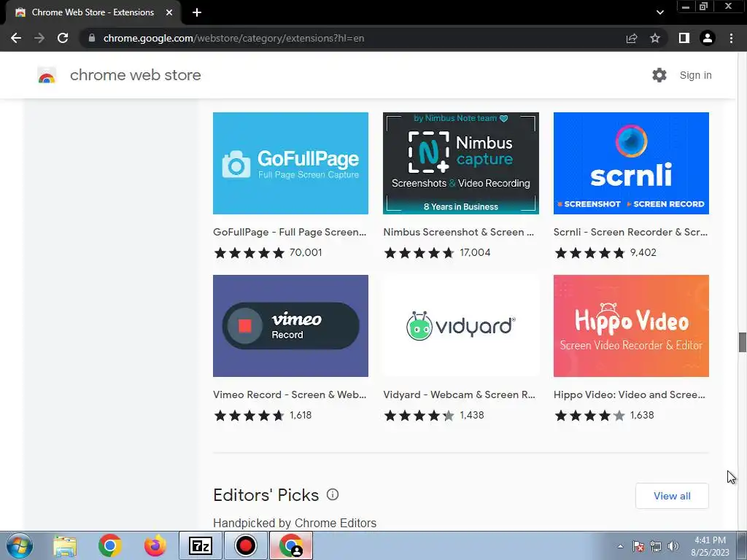Viewport: 747px width, 560px height.
Task: Open Vimeo Record - Screen & Web title
Action: [x=290, y=394]
